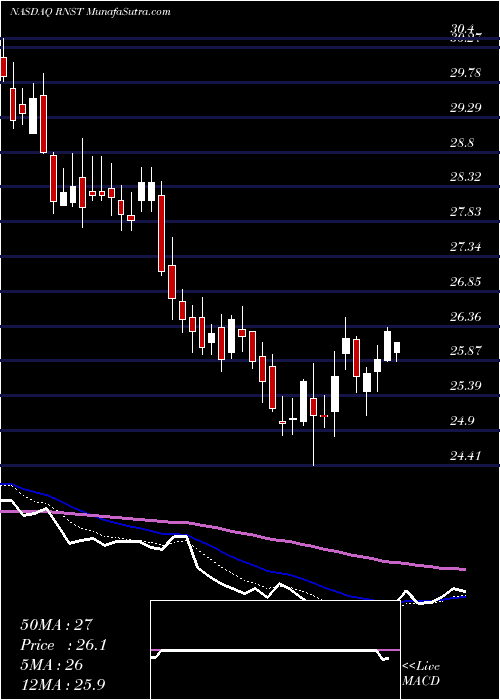Click the Price : 26.1 reading
Image resolution: width=500 pixels, height=700 pixels.
pyautogui.click(x=63, y=645)
